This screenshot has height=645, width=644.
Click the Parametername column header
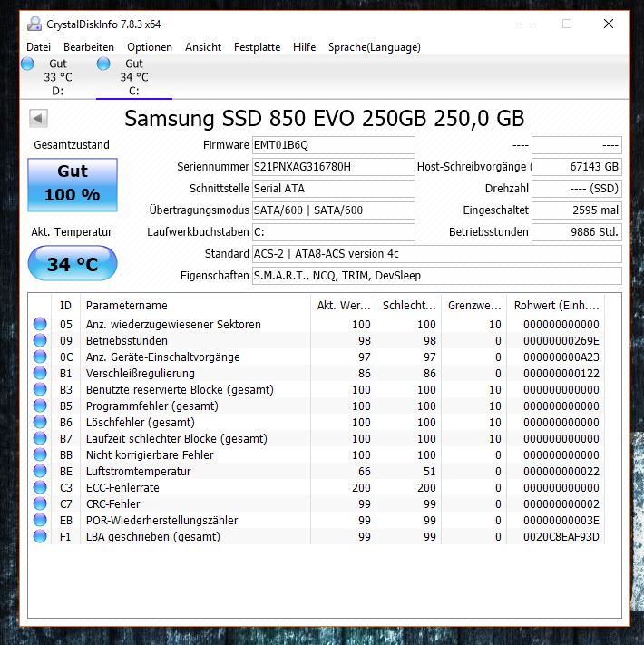pos(195,305)
